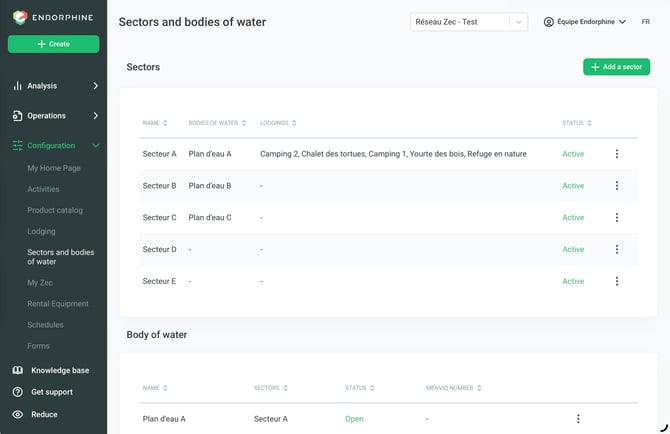
Task: Click the Get support question mark icon
Action: coord(18,392)
